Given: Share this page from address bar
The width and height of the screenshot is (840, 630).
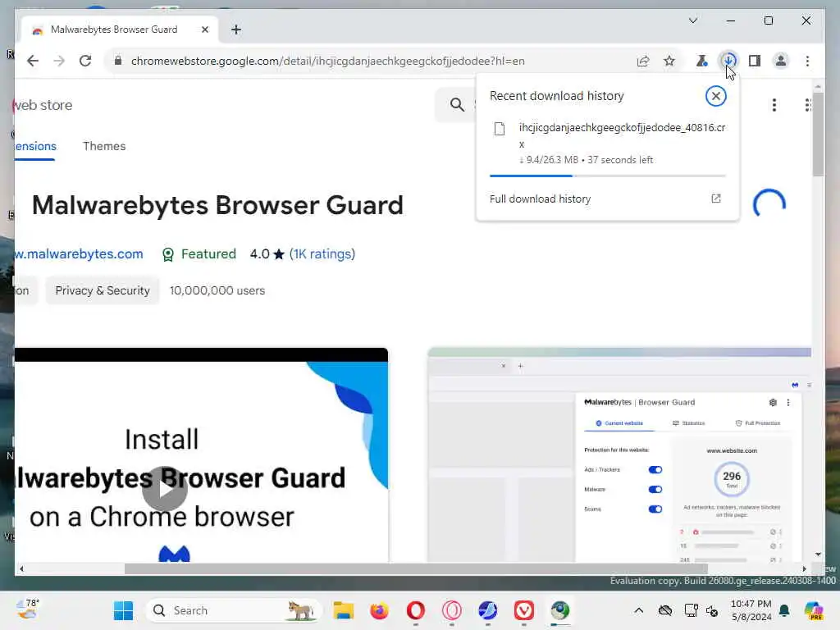Looking at the screenshot, I should 643,61.
